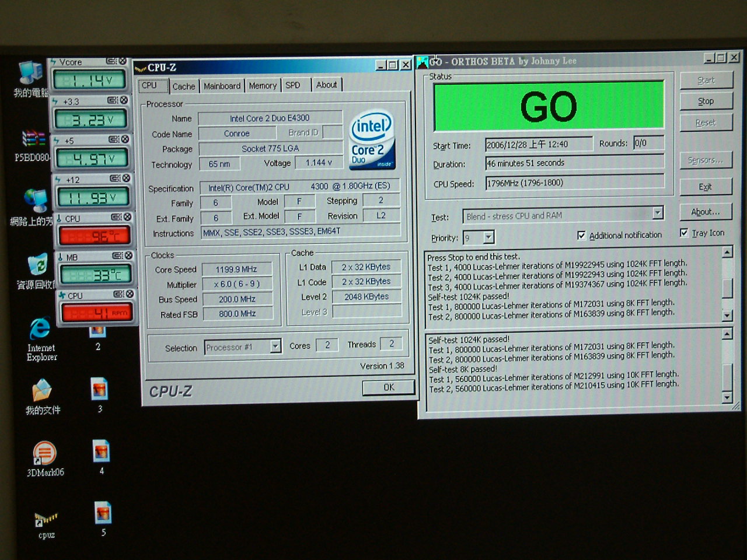The width and height of the screenshot is (747, 560).
Task: Open settings icon on Vcore sensor widget
Action: [111, 61]
